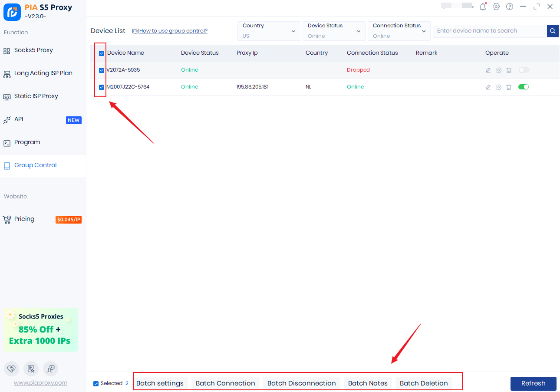Image resolution: width=560 pixels, height=392 pixels.
Task: Go to Socks5 Proxy in sidebar
Action: pyautogui.click(x=33, y=50)
